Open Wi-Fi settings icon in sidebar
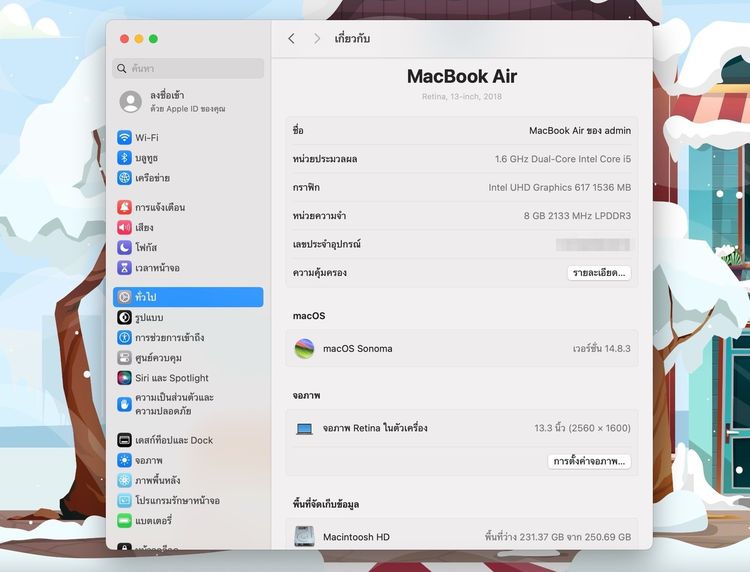Viewport: 750px width, 572px height. pyautogui.click(x=124, y=137)
